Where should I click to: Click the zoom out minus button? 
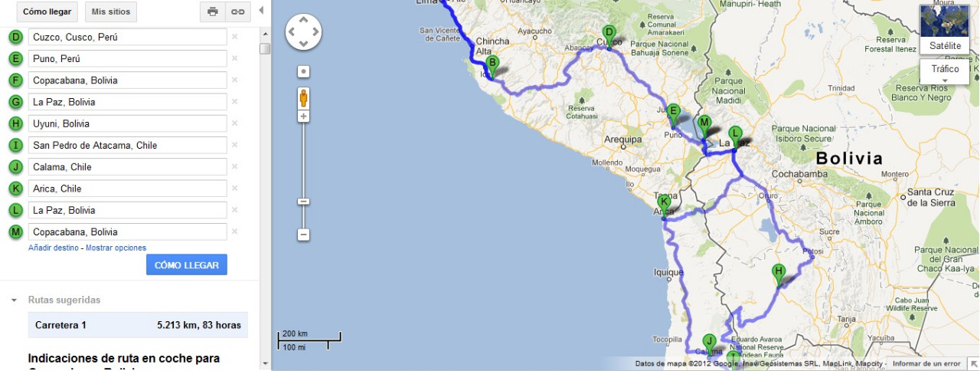(304, 235)
